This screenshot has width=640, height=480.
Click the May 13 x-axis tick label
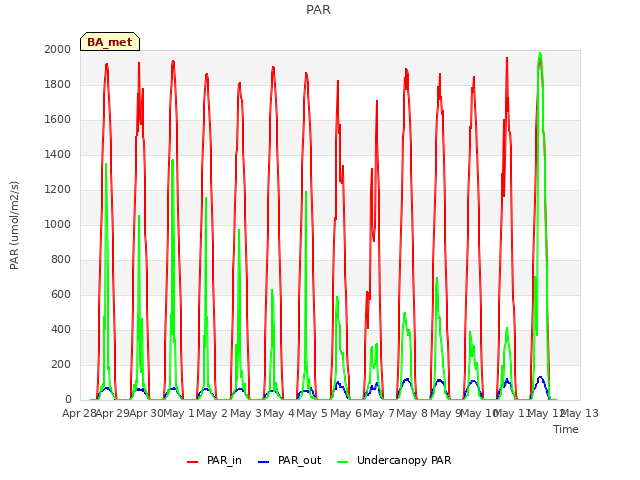(x=580, y=414)
